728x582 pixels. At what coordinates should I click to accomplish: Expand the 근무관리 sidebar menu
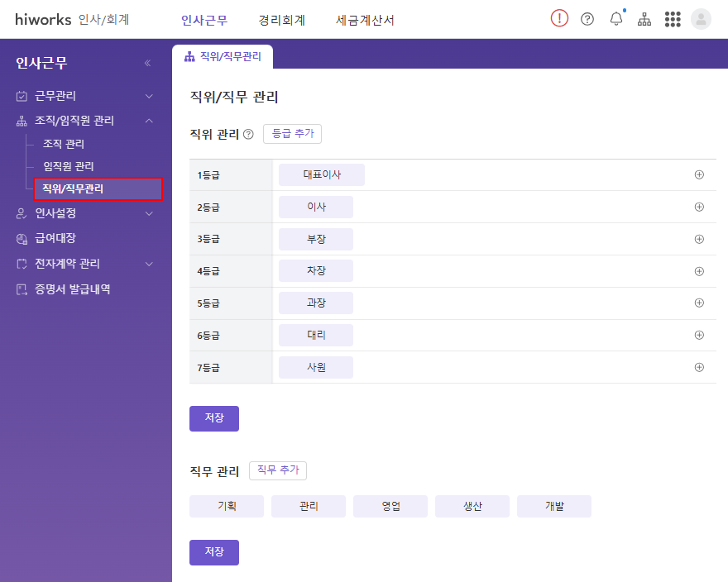point(149,96)
